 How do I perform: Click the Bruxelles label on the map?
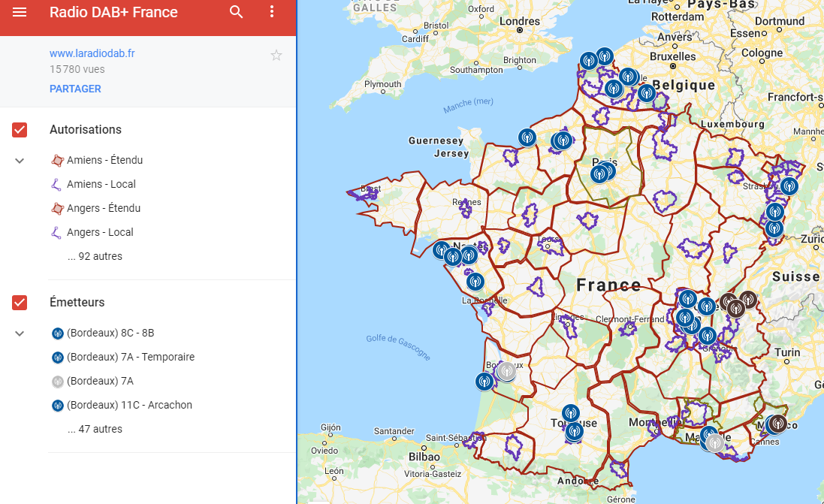pos(673,56)
